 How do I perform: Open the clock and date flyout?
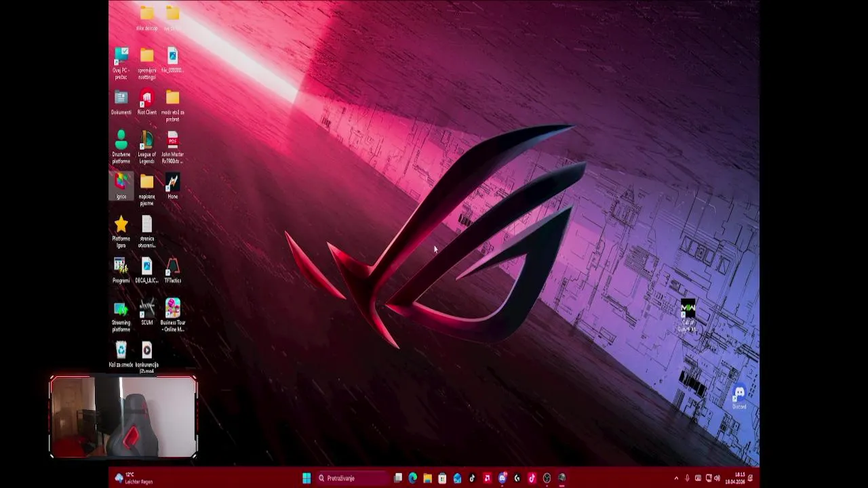735,478
